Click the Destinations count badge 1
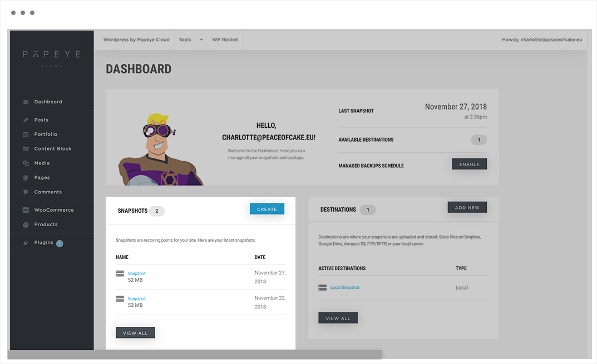The height and width of the screenshot is (364, 597). [368, 210]
